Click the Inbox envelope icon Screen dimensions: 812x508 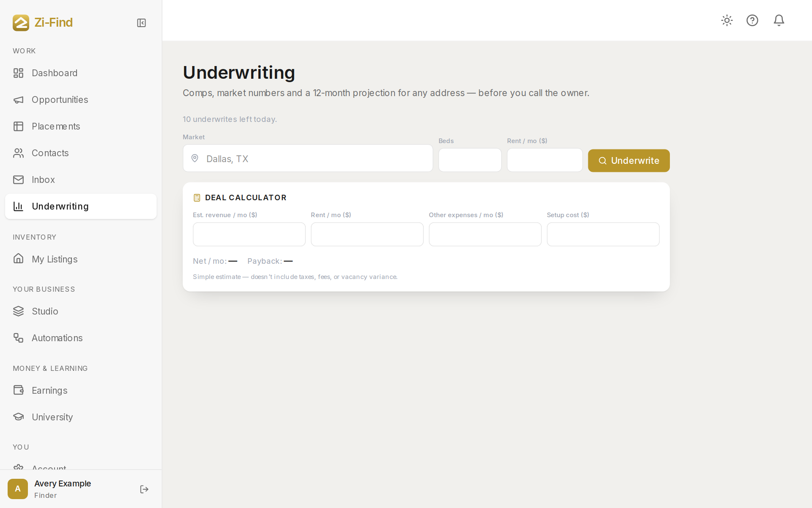(x=18, y=180)
